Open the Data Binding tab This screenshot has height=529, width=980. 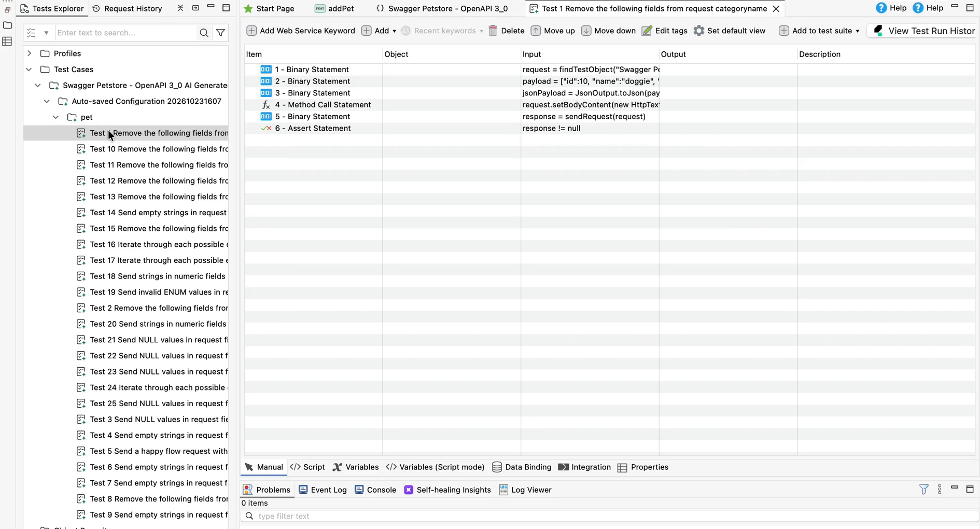522,467
